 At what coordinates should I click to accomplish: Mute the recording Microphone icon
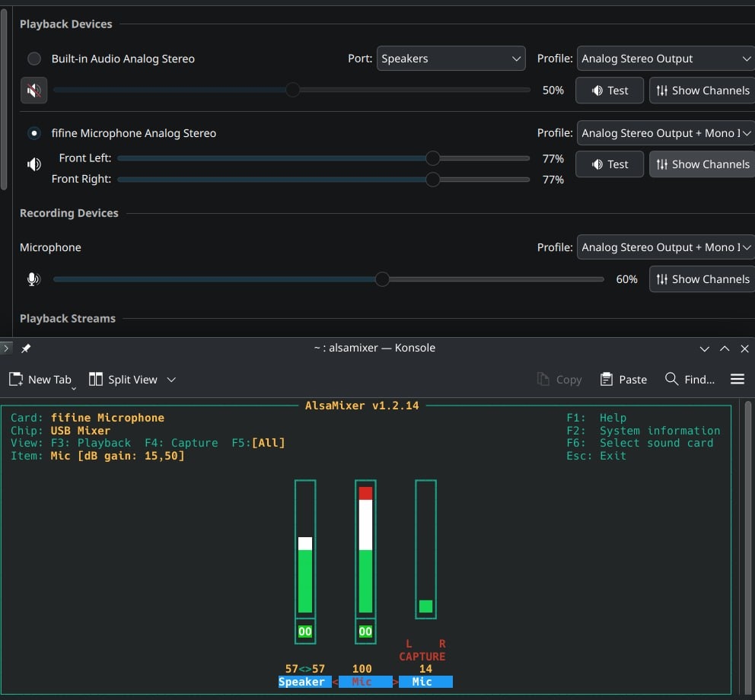click(33, 279)
